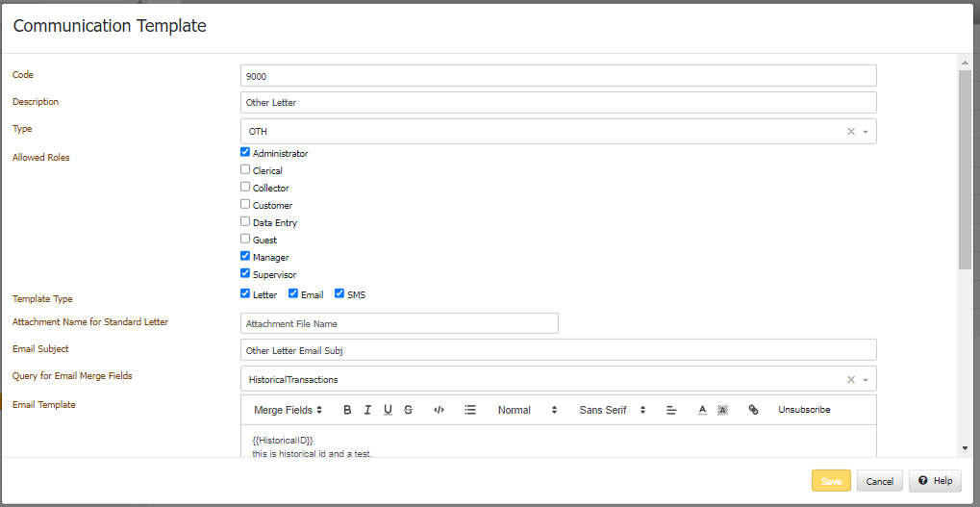This screenshot has height=507, width=980.
Task: Expand the Type dropdown arrow
Action: coord(866,132)
